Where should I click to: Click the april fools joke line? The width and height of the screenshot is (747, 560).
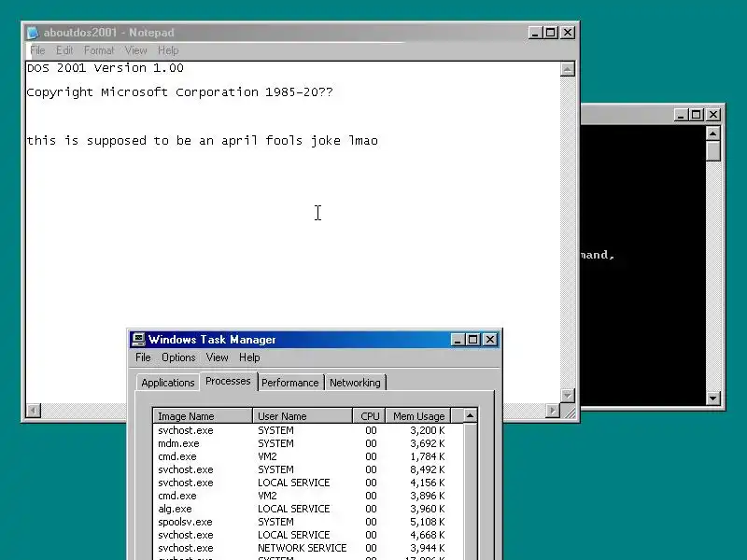(202, 141)
